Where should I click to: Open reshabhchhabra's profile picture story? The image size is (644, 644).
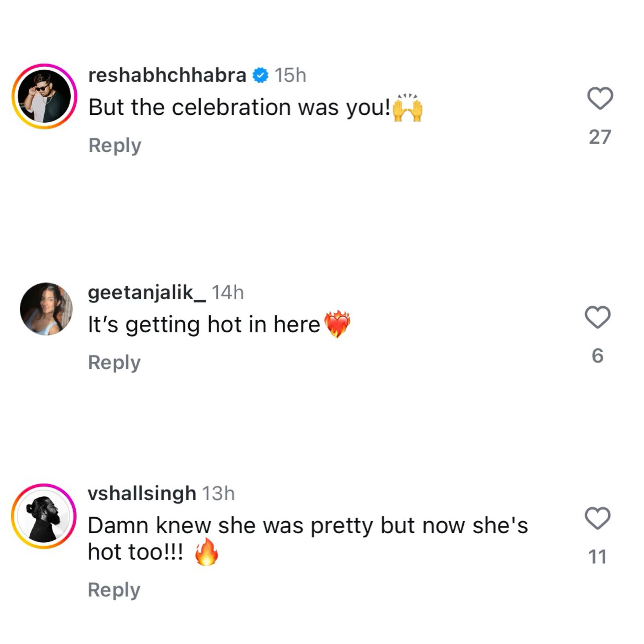pyautogui.click(x=44, y=96)
